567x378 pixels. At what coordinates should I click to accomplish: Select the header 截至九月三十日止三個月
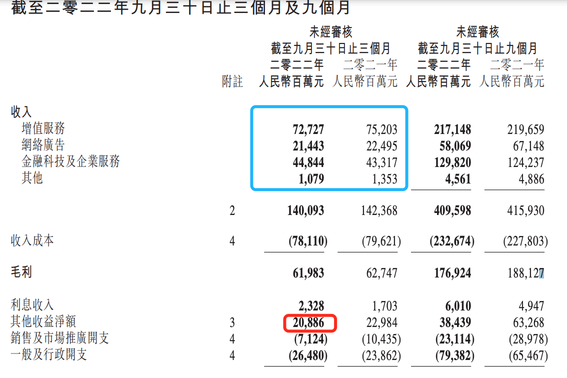[x=331, y=48]
